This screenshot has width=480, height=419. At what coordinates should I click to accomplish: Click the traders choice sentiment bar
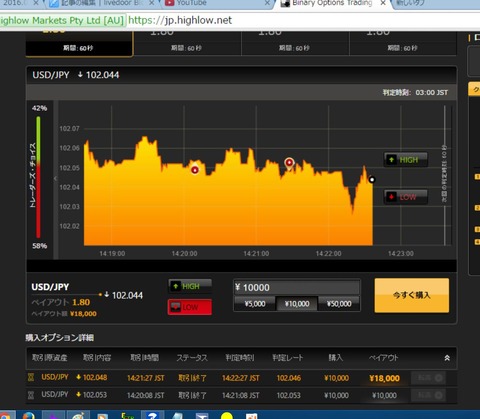pyautogui.click(x=39, y=177)
